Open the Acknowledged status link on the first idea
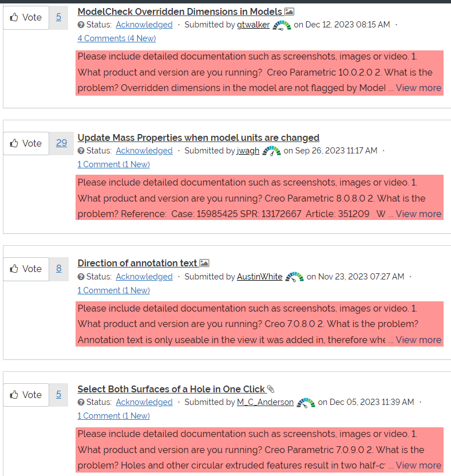 point(144,25)
